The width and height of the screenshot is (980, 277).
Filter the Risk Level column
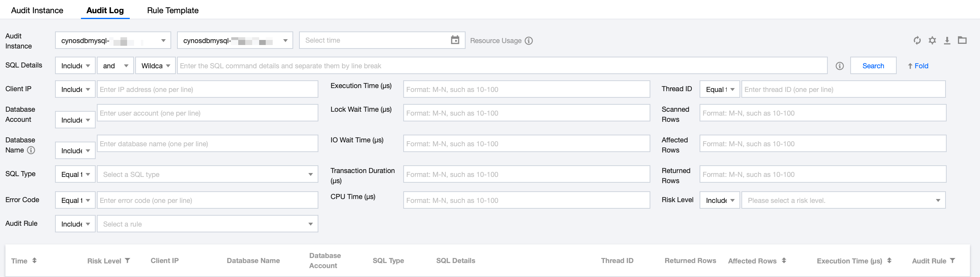tap(127, 261)
